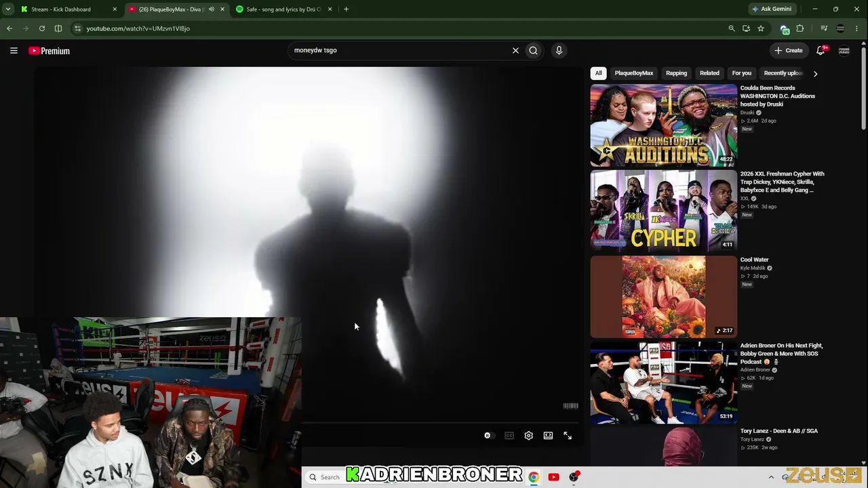Open browser media controls icon
The width and height of the screenshot is (868, 488).
pos(824,28)
